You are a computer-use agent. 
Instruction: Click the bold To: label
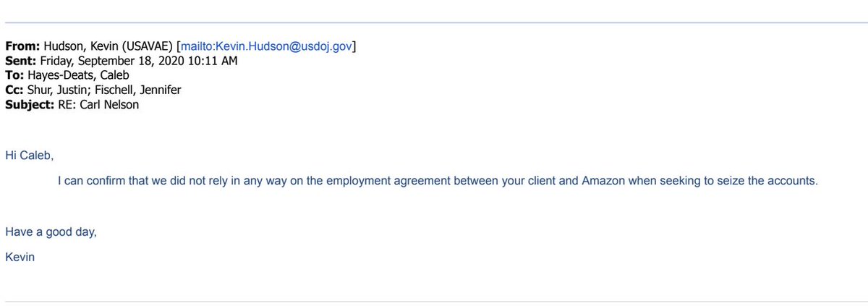14,75
